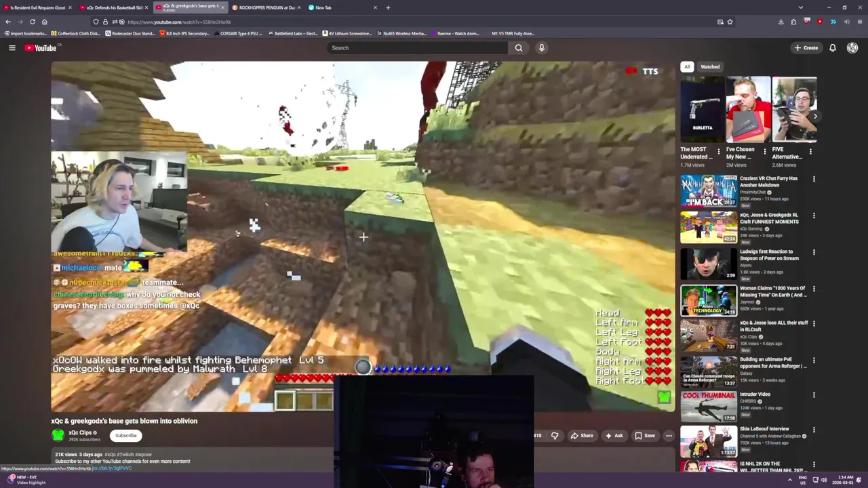Show hidden system tray icons chevron
The height and width of the screenshot is (488, 868).
pos(789,480)
